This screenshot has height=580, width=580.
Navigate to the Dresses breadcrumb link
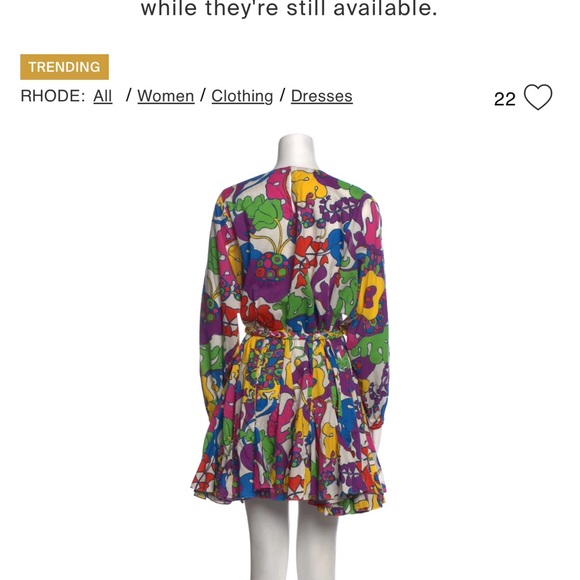tap(322, 96)
